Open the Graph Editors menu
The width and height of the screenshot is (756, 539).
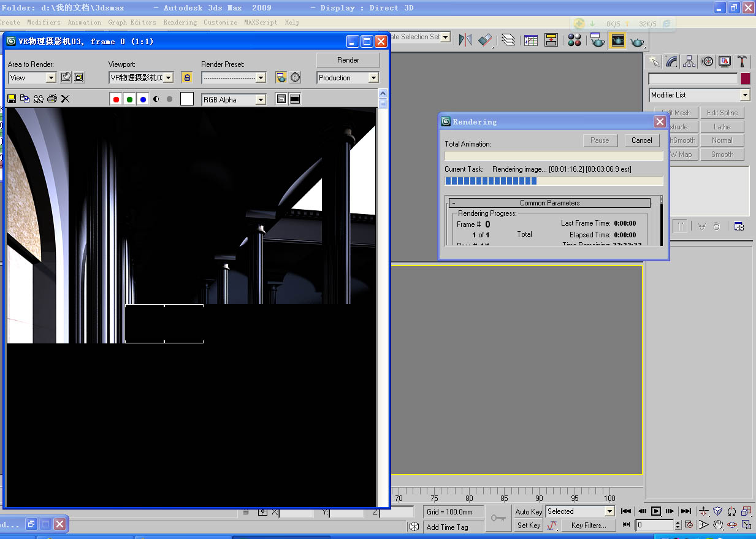(x=132, y=22)
